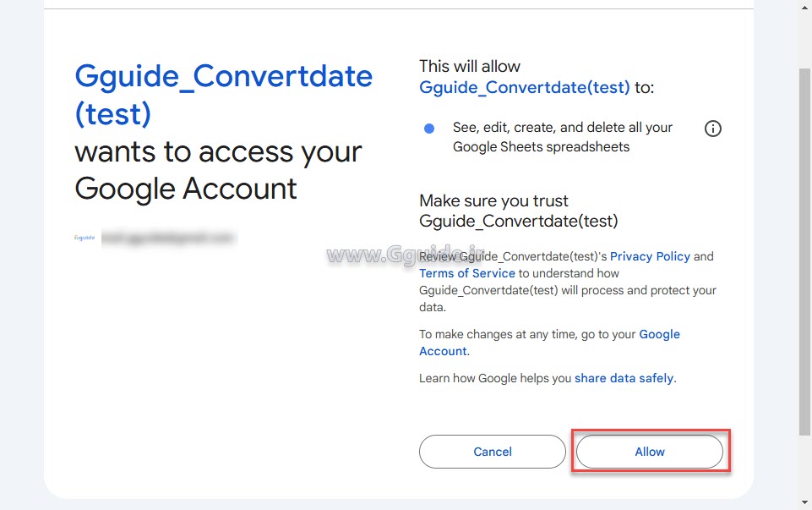The height and width of the screenshot is (510, 812).
Task: Open the 'share data safely' link
Action: [624, 378]
